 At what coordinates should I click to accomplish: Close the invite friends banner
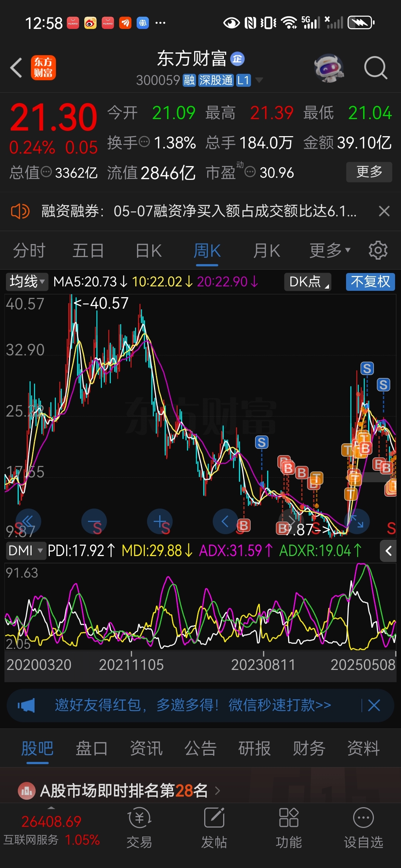(374, 705)
